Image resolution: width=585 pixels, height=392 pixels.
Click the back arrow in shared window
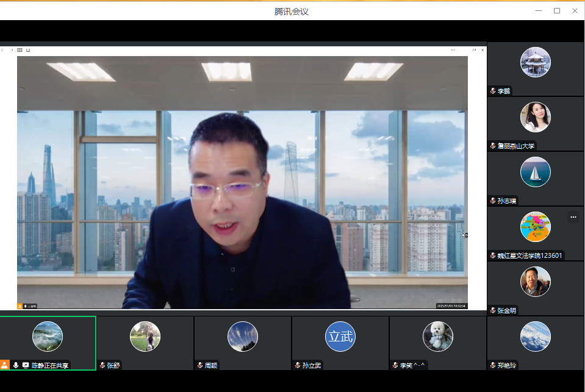[2, 50]
